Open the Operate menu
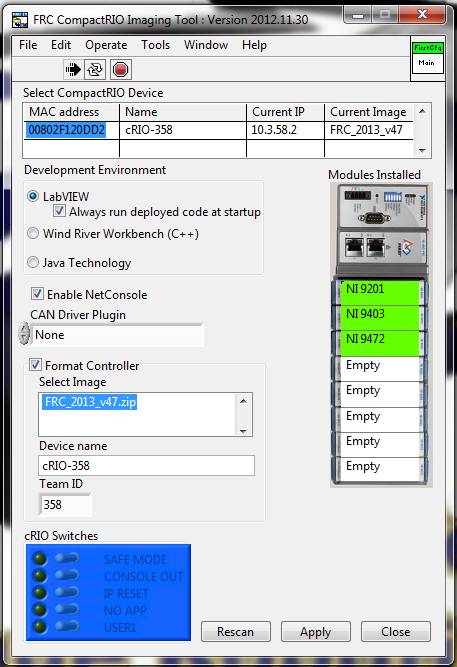This screenshot has height=667, width=457. 106,45
